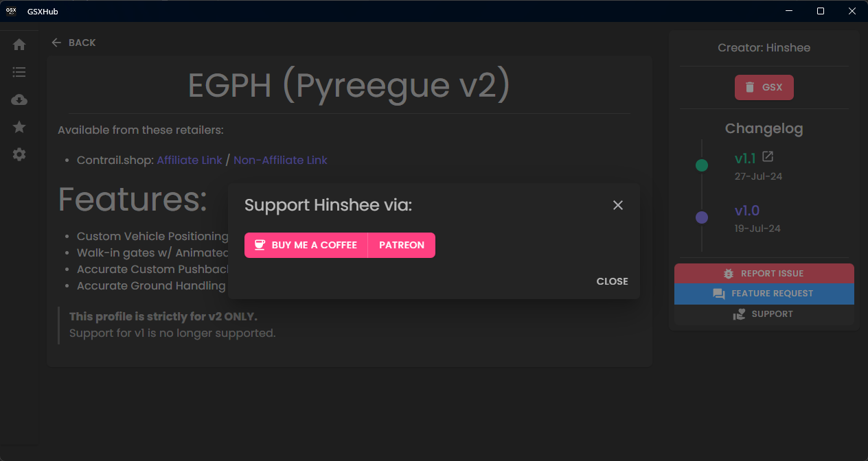Viewport: 868px width, 461px height.
Task: Click the EGPH (Pyreegue v2) title
Action: 350,86
